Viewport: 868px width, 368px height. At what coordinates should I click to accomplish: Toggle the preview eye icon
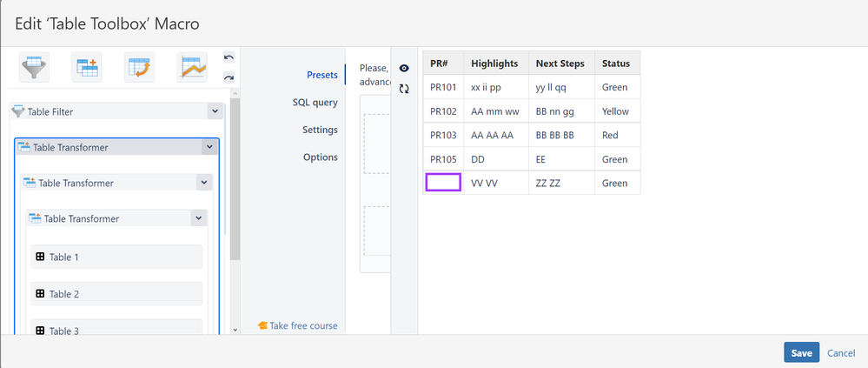pyautogui.click(x=404, y=68)
